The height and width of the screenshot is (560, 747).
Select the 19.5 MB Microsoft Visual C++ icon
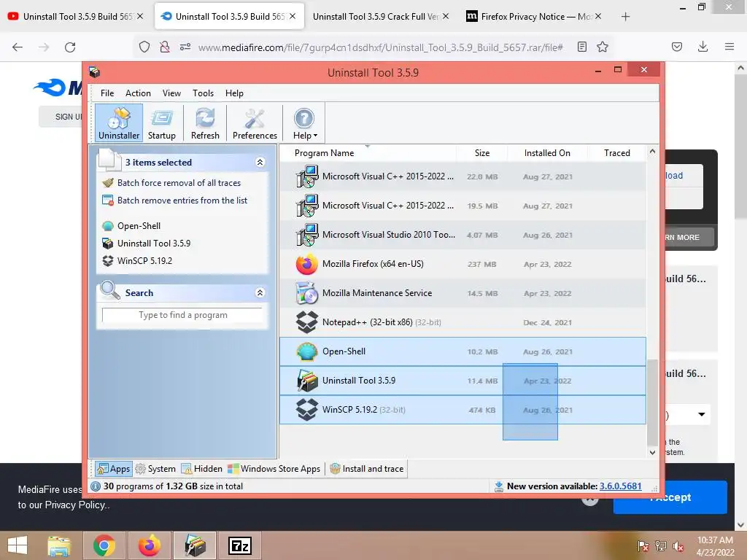tap(307, 206)
